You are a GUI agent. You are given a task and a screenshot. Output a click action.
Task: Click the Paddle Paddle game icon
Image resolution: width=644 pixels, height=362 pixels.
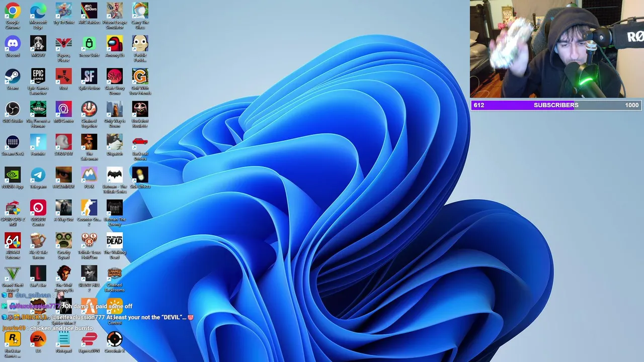(140, 49)
